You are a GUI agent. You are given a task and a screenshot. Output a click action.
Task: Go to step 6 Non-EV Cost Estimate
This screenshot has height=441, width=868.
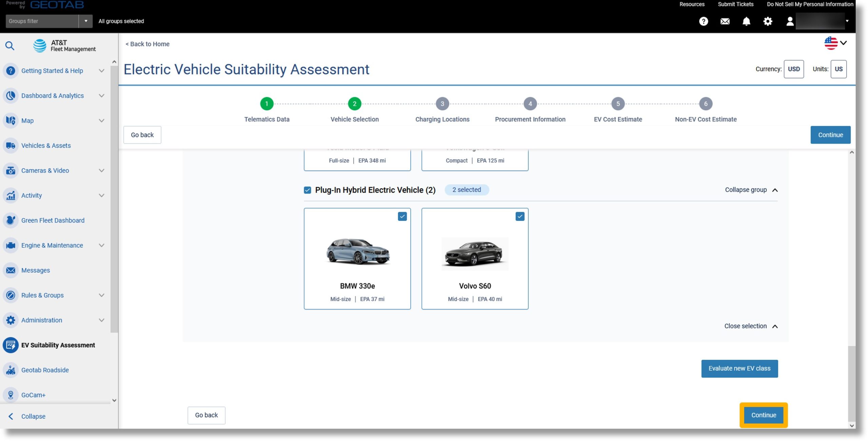pos(706,104)
